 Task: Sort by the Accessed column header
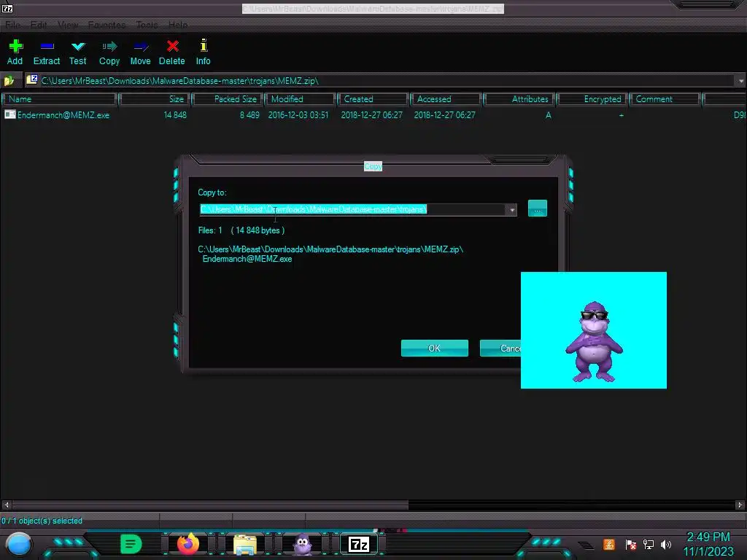pyautogui.click(x=447, y=99)
